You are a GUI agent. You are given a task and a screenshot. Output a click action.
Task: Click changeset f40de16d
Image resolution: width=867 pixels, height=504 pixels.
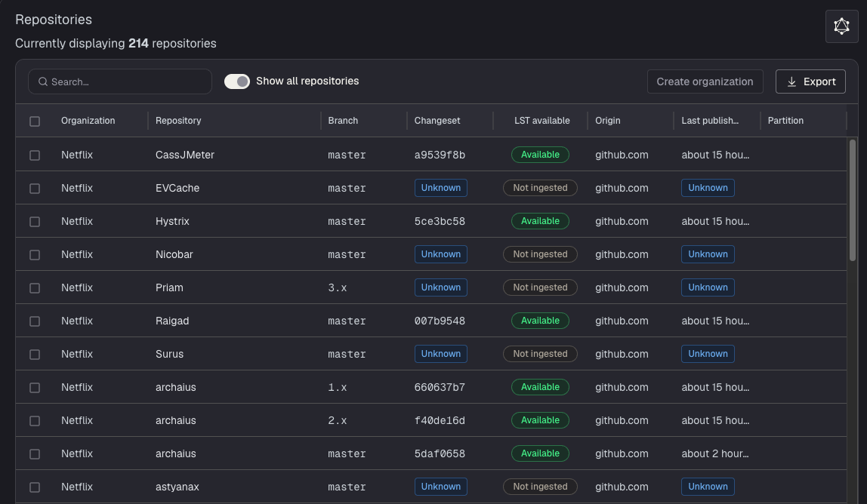coord(440,420)
